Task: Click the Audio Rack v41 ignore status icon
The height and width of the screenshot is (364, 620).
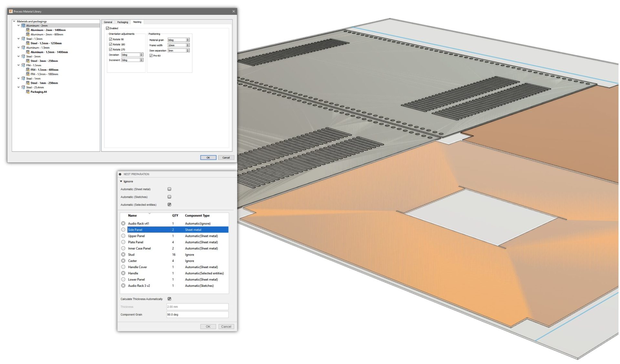Action: point(123,224)
